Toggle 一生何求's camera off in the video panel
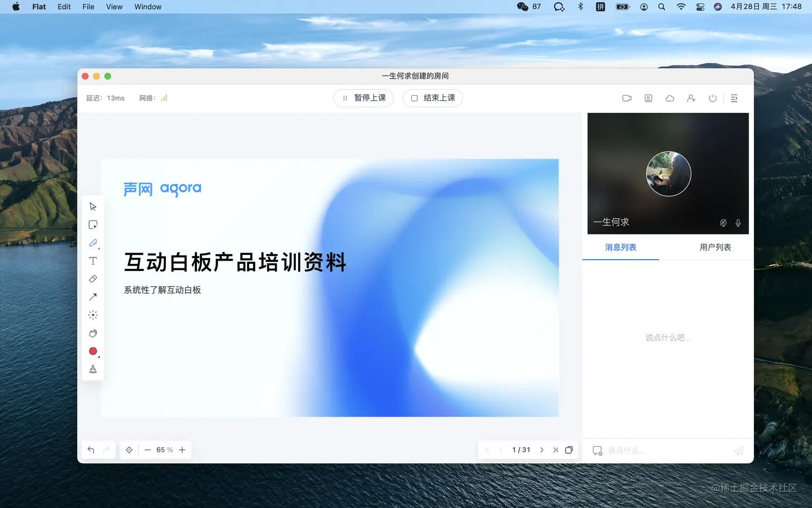 [723, 222]
